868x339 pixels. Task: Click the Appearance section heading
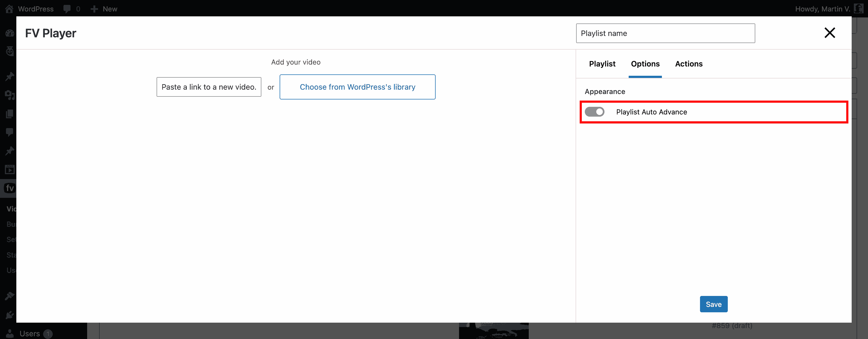tap(605, 91)
